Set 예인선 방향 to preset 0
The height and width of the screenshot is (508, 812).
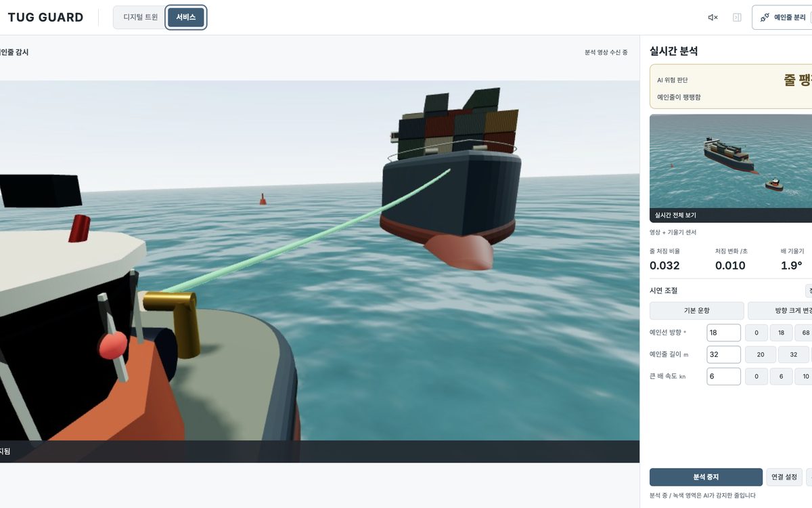pos(757,333)
